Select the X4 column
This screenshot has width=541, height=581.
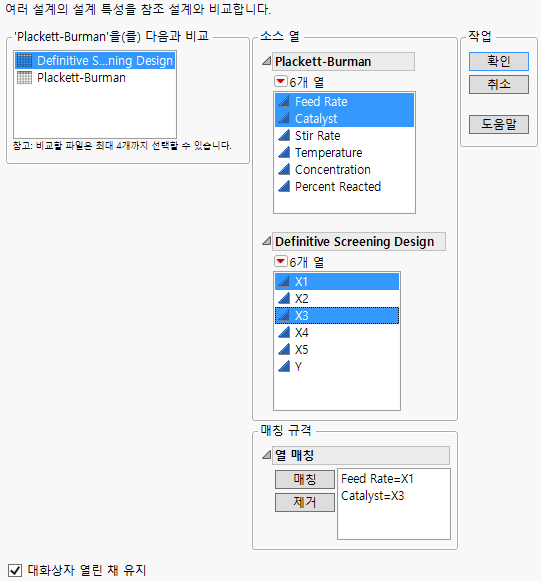coord(337,332)
